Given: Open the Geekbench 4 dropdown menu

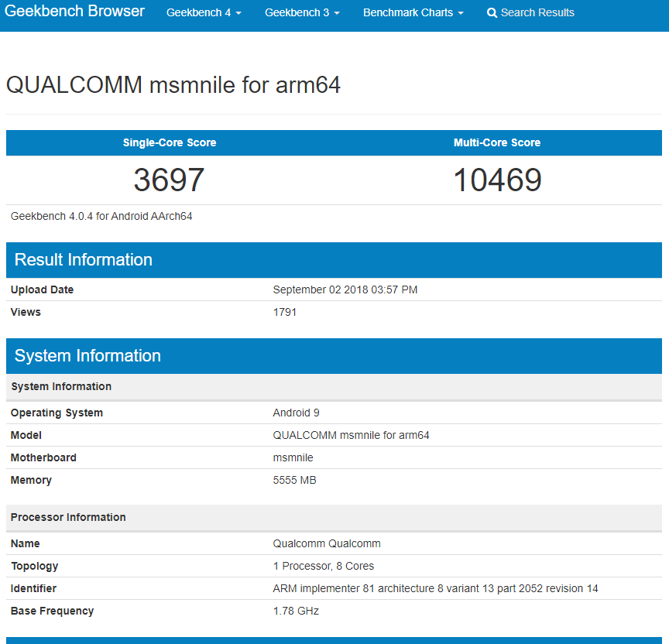Looking at the screenshot, I should click(x=204, y=13).
